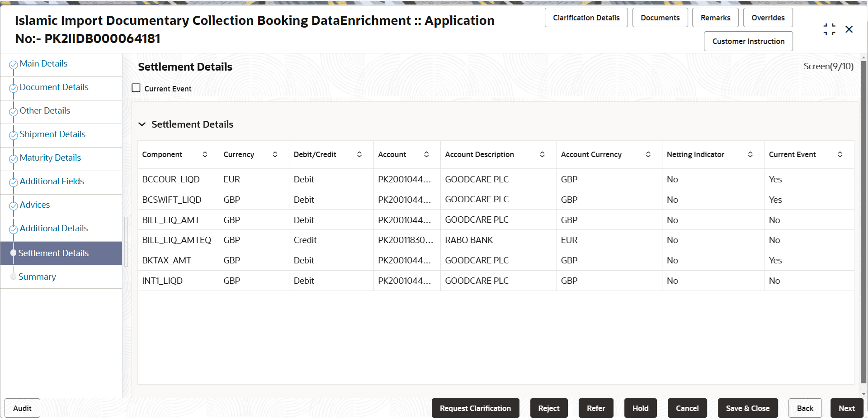
Task: Switch to the Other Details section
Action: [45, 110]
